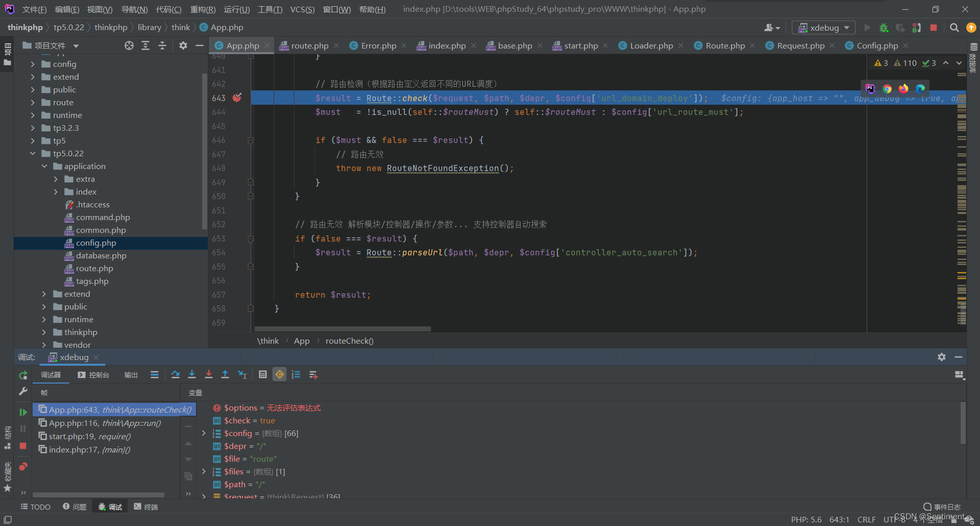Close the App.php editor tab
This screenshot has width=980, height=526.
[x=267, y=45]
